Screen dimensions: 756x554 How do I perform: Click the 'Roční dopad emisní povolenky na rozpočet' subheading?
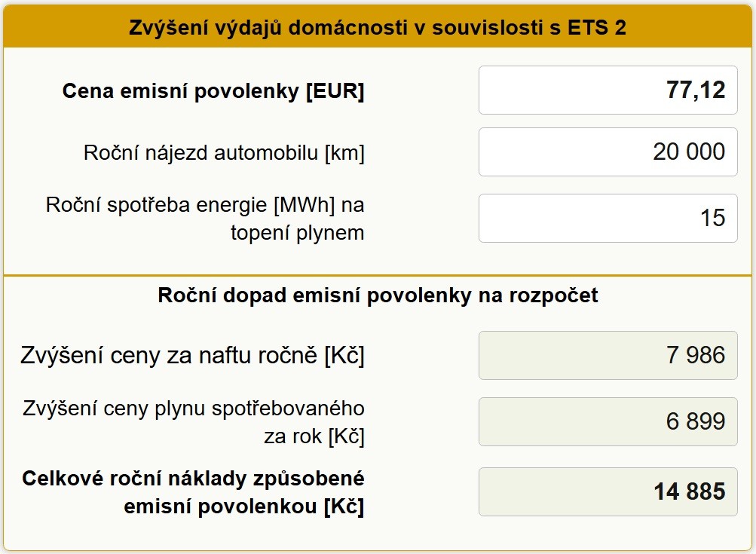(x=378, y=295)
